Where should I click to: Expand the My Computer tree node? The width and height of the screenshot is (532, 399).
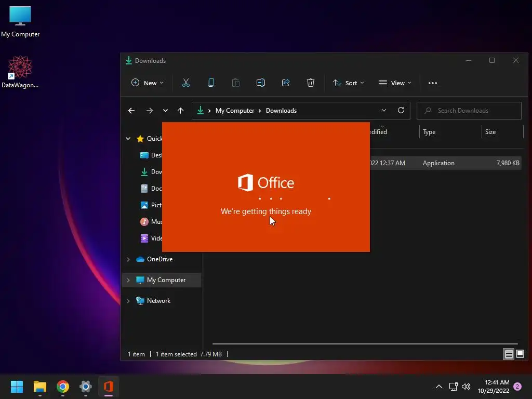click(128, 280)
